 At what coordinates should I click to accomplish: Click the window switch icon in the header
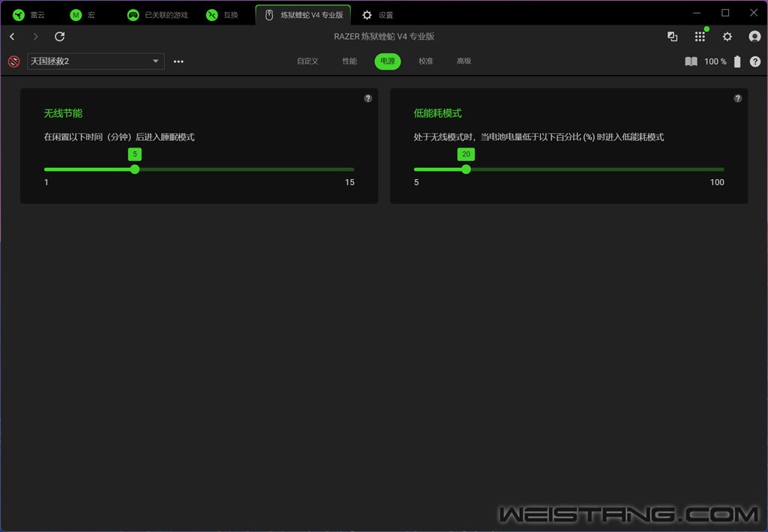672,37
